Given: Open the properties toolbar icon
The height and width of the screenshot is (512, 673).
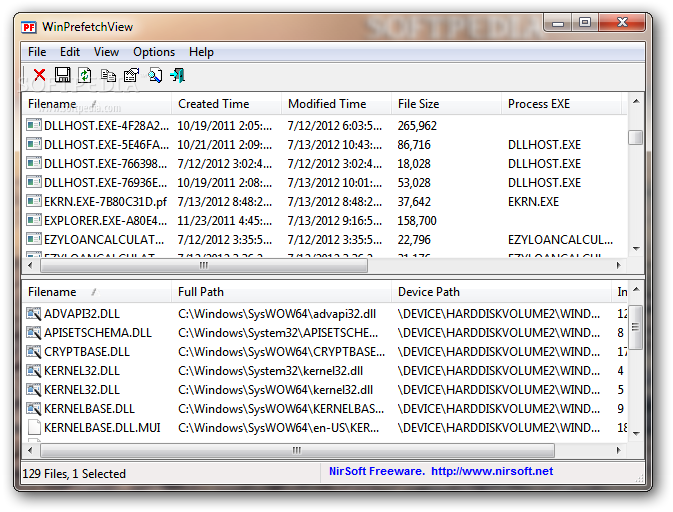Looking at the screenshot, I should click(x=131, y=75).
